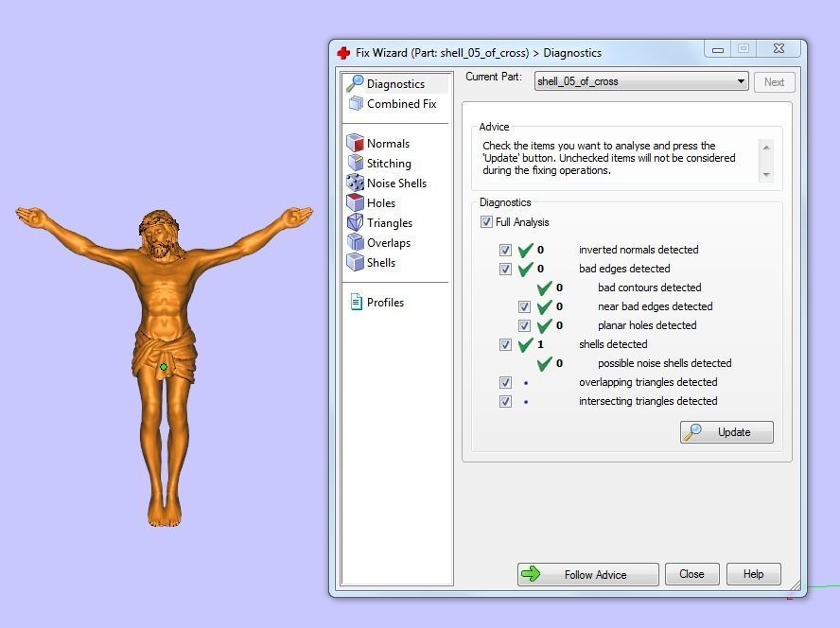Select the Stitching icon
The height and width of the screenshot is (628, 840).
pyautogui.click(x=355, y=163)
